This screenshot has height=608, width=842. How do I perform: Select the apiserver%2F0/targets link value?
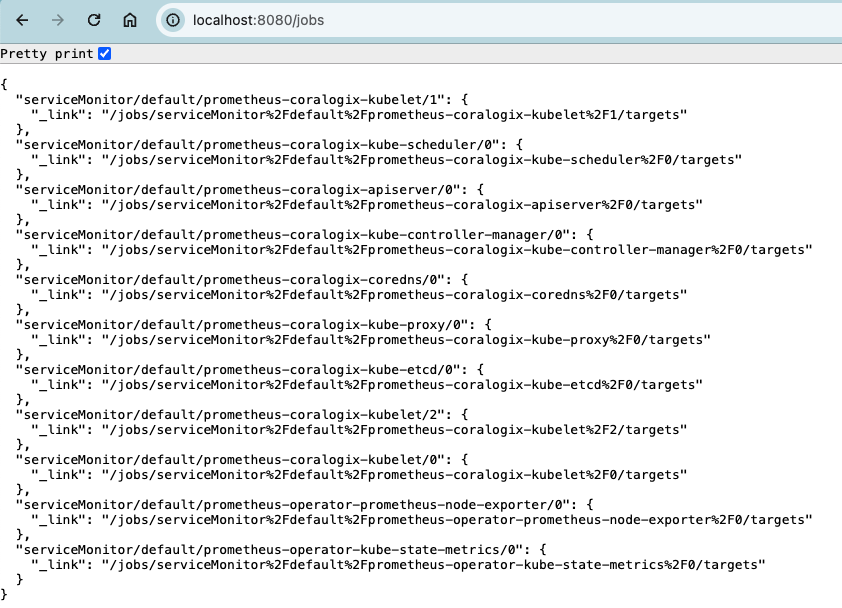[x=402, y=205]
